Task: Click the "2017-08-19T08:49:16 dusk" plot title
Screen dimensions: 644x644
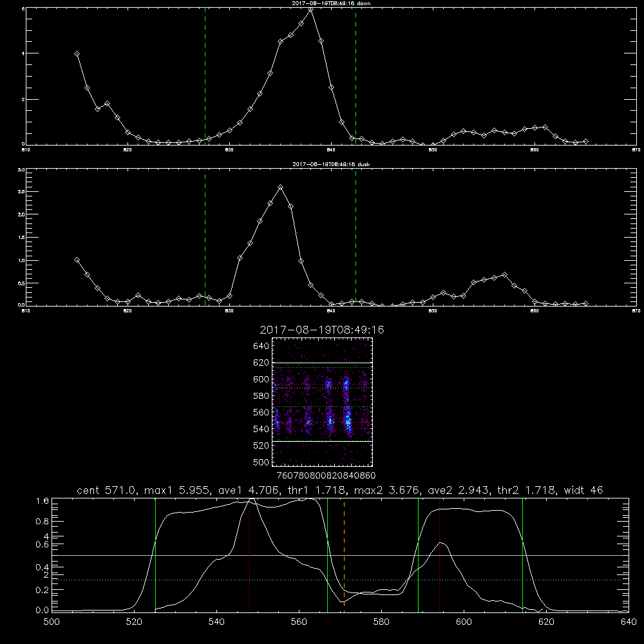Action: click(331, 164)
